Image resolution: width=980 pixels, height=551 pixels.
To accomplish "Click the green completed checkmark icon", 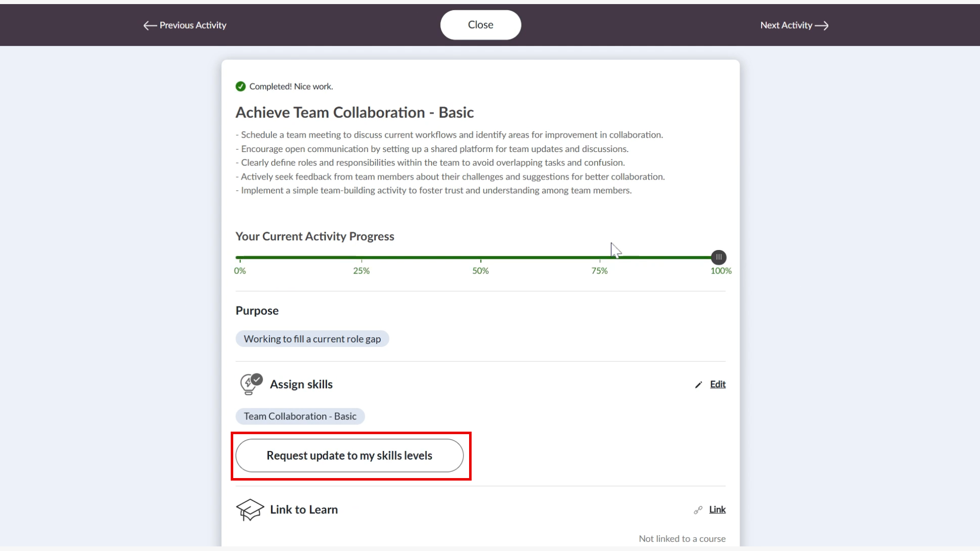I will [x=240, y=87].
